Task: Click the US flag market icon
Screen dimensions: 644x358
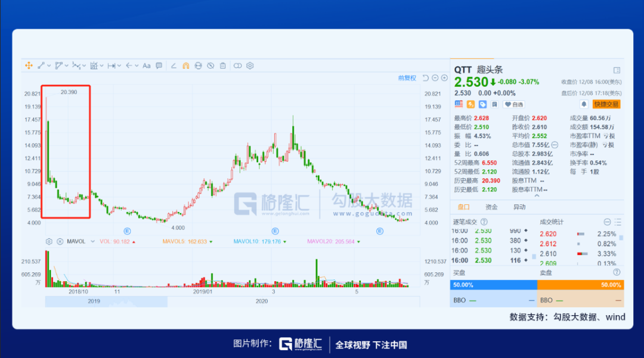Action: 459,104
